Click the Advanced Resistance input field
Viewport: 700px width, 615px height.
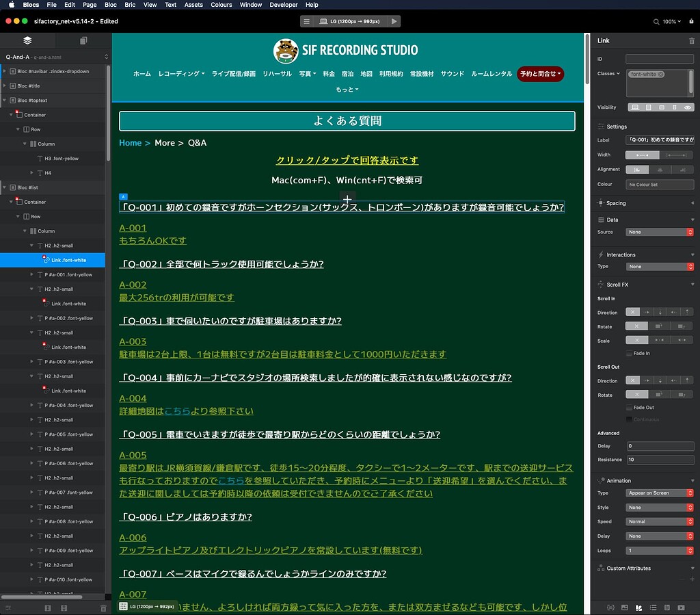click(660, 460)
